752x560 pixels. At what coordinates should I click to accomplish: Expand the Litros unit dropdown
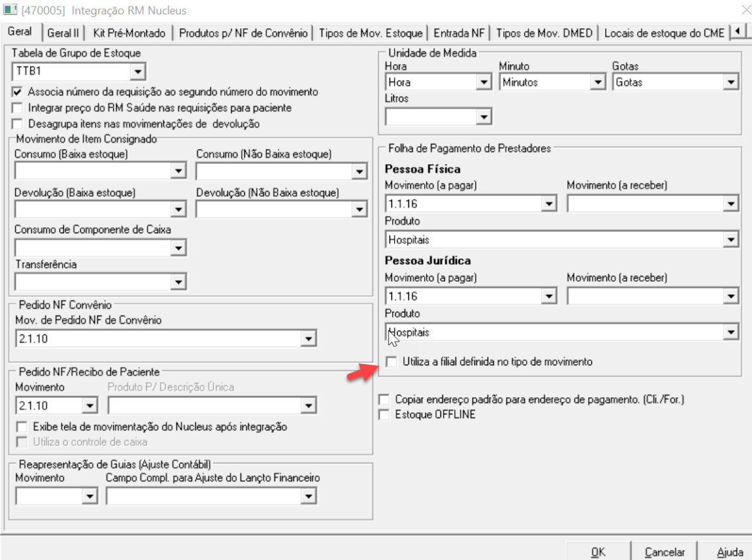484,117
